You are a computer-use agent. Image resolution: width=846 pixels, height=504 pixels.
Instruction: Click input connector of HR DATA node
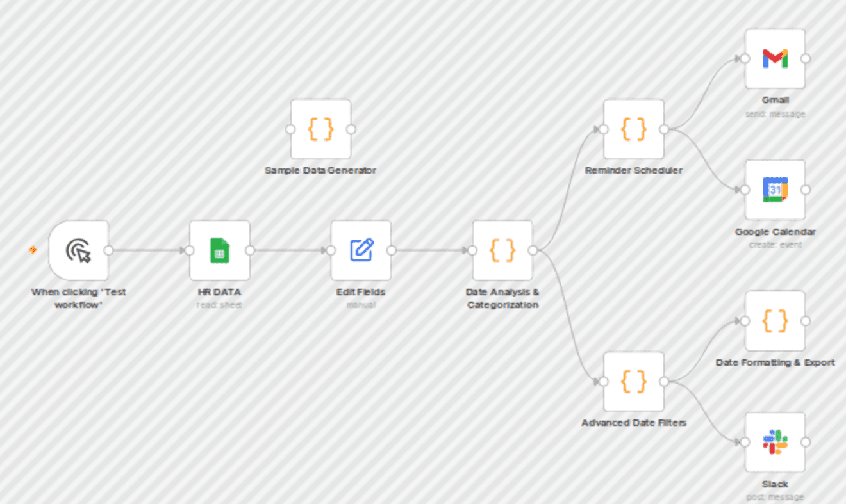tap(190, 250)
